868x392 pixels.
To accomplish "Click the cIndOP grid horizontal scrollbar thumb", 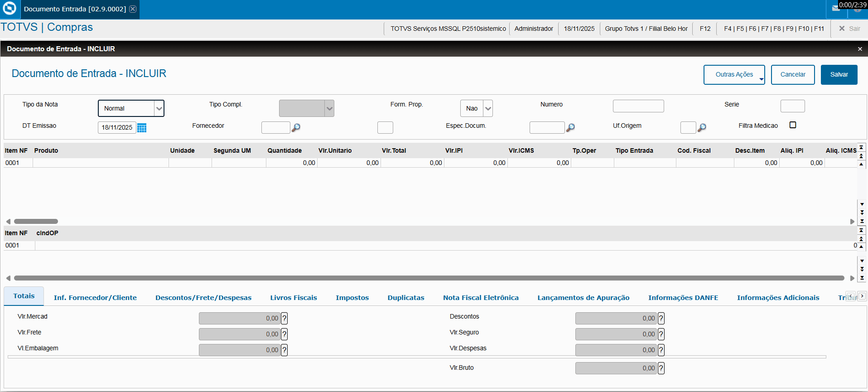I will [429, 278].
